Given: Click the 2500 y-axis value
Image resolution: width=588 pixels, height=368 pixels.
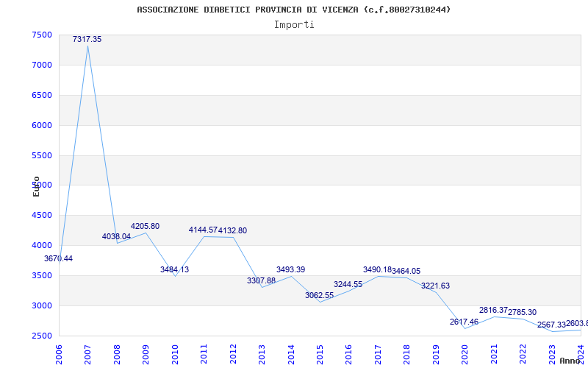Looking at the screenshot, I should (x=42, y=336).
